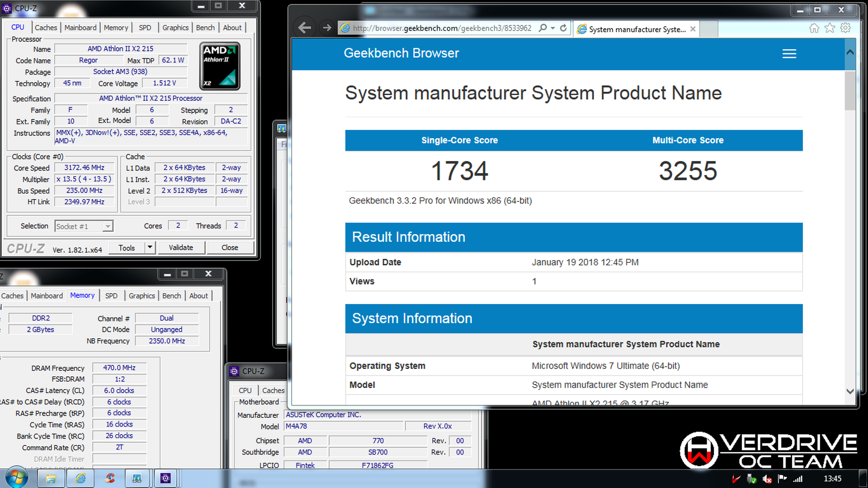Click the CPU-Z taskbar button
The height and width of the screenshot is (488, 868).
[x=165, y=479]
